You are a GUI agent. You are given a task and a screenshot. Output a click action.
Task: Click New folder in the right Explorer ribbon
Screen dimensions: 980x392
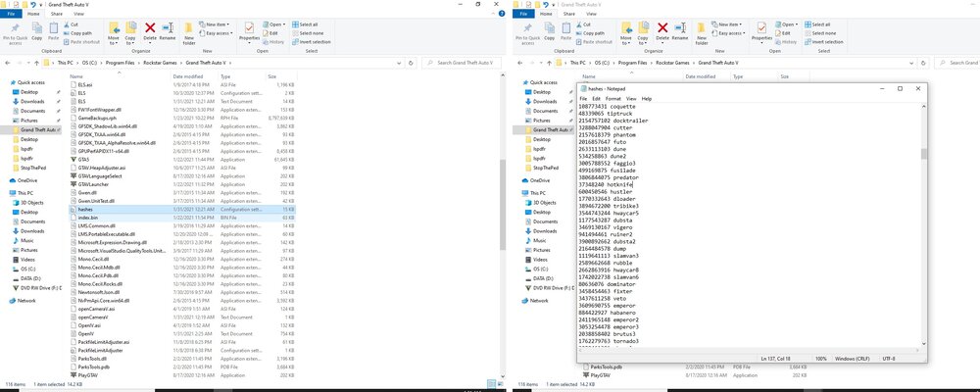click(702, 33)
